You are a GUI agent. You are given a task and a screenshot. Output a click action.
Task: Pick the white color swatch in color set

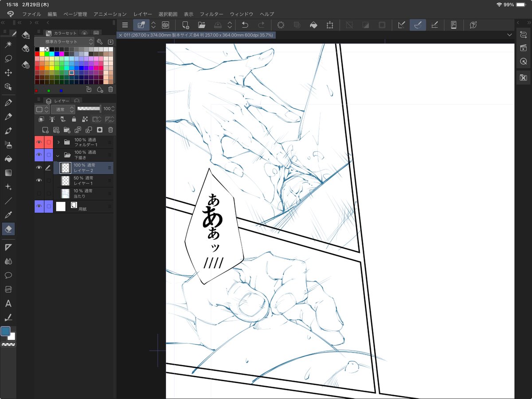(x=42, y=49)
